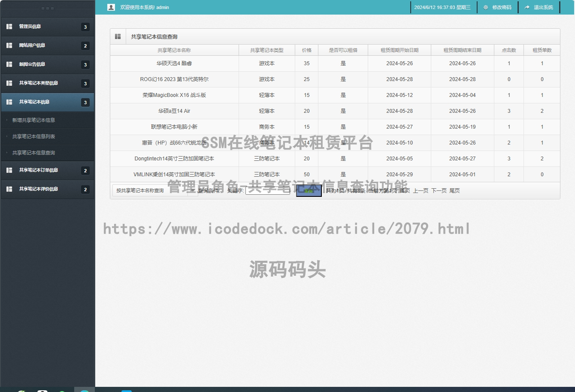
Task: Click the 租赁周期结束日期 column header
Action: coord(463,50)
